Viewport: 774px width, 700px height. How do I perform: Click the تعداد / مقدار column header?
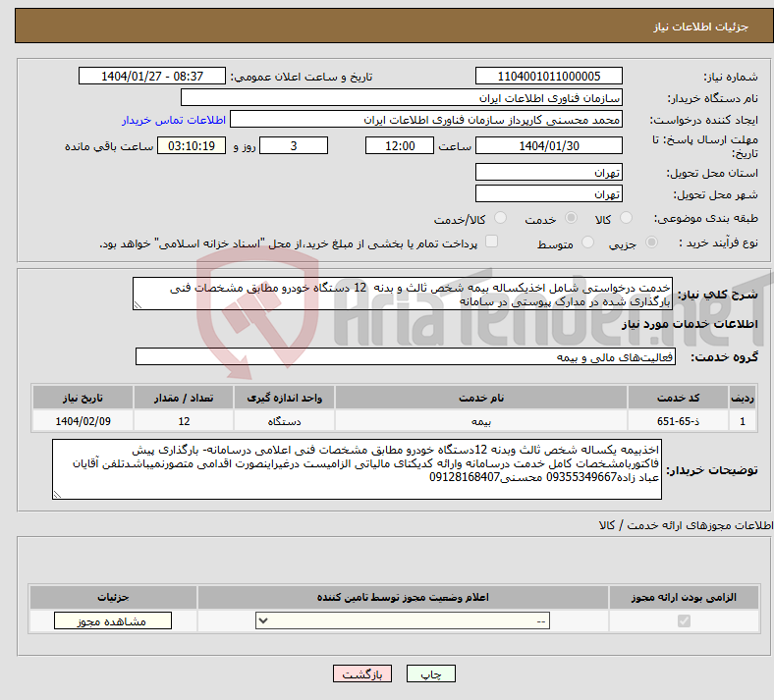184,398
